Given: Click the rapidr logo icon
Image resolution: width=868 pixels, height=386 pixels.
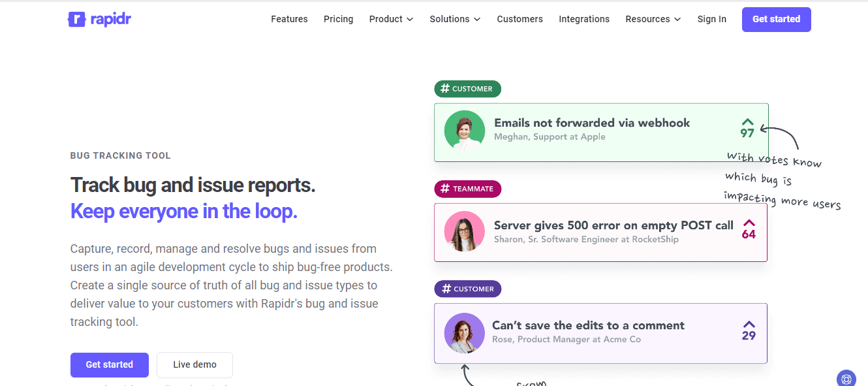Looking at the screenshot, I should 76,19.
